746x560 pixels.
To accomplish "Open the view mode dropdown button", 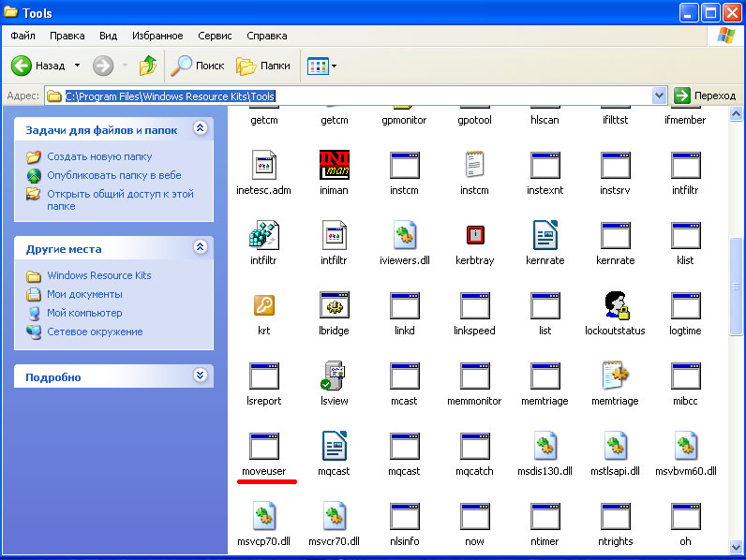I will click(323, 66).
